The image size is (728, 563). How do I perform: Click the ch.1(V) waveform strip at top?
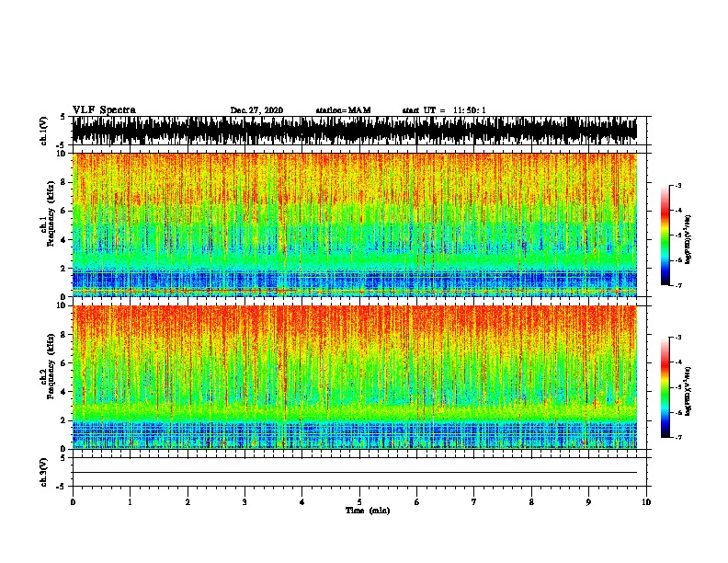point(355,131)
